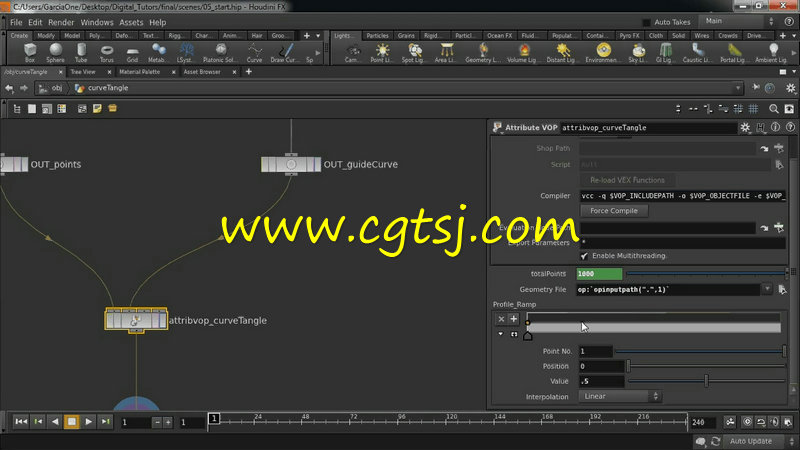Select the OUT_guideCurve node
Viewport: 800px width, 450px height.
(291, 164)
